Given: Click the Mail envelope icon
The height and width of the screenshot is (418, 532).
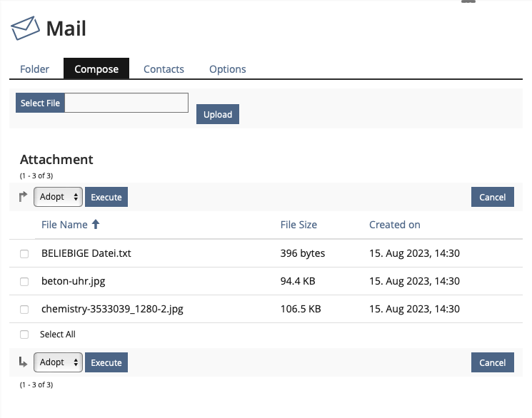Looking at the screenshot, I should [x=25, y=29].
